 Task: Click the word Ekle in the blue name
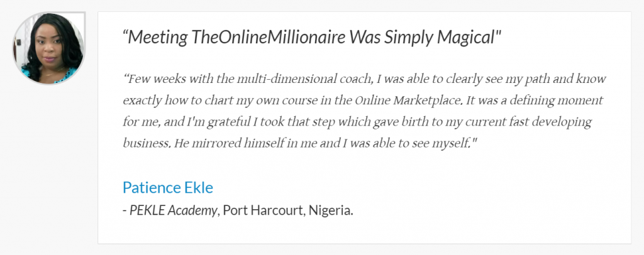click(x=199, y=187)
